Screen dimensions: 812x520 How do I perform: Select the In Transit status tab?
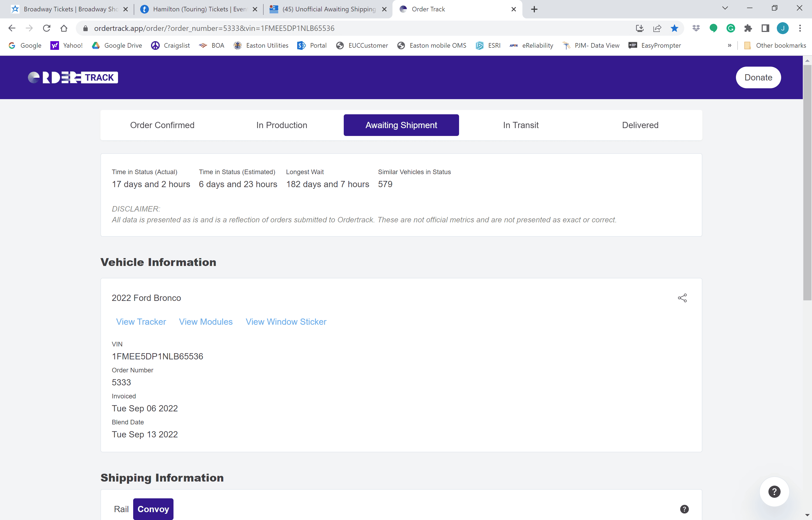tap(520, 125)
